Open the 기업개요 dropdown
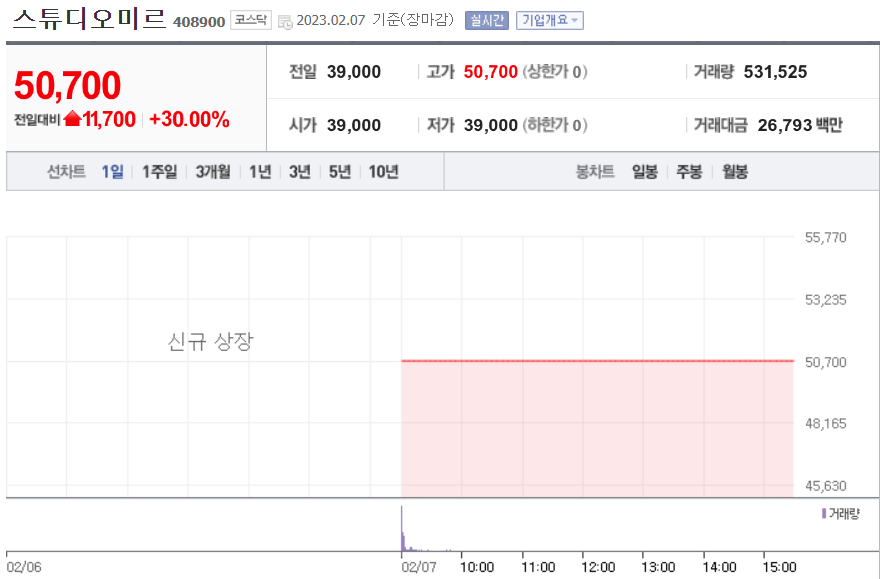The image size is (880, 579). point(549,21)
